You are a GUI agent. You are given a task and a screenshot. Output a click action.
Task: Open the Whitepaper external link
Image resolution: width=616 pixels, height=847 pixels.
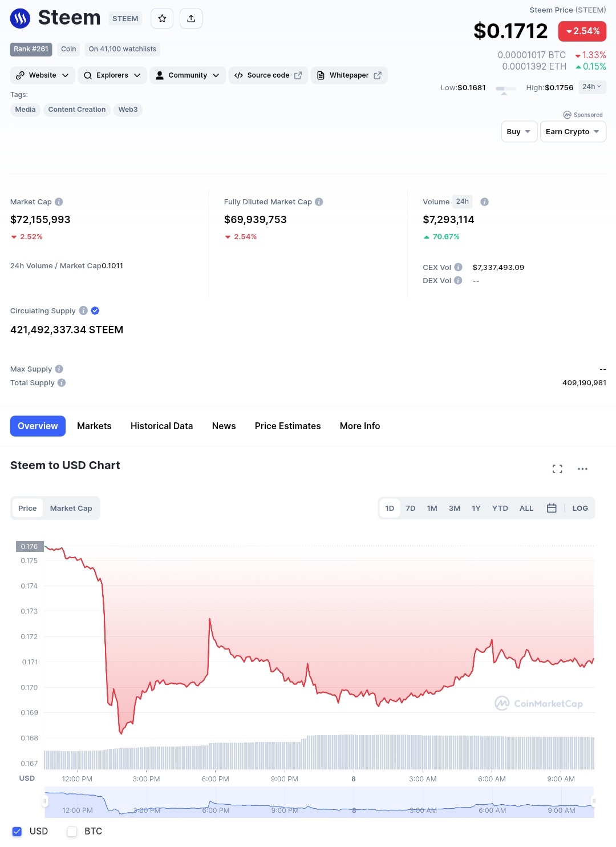(349, 75)
